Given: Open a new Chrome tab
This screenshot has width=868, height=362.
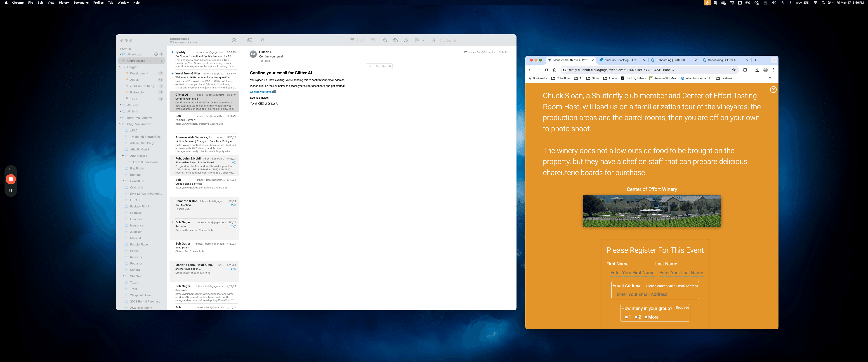Looking at the screenshot, I should tap(755, 60).
